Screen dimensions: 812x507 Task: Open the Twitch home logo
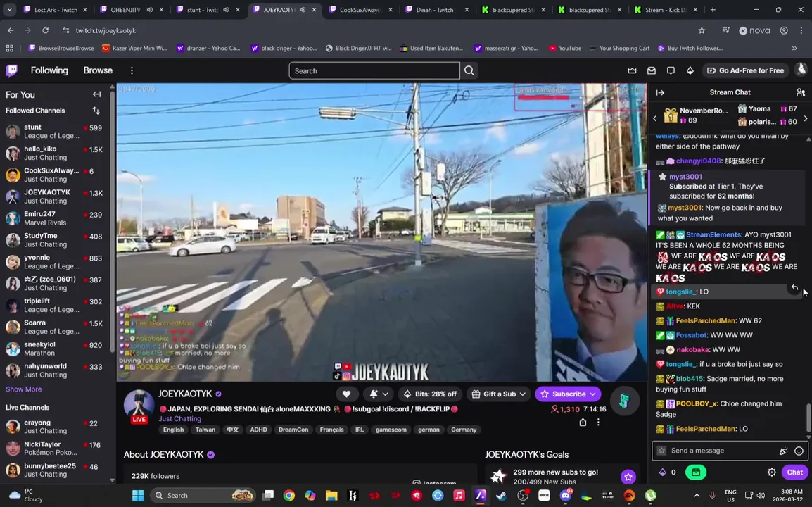[11, 70]
